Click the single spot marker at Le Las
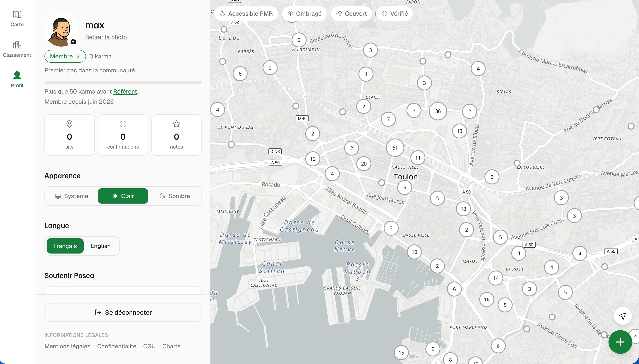The height and width of the screenshot is (364, 639). 224,29
